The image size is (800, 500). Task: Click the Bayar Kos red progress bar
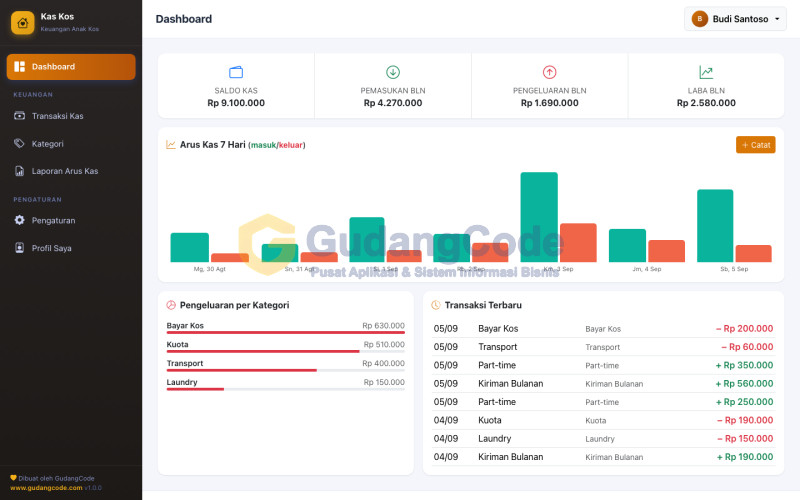tap(286, 333)
